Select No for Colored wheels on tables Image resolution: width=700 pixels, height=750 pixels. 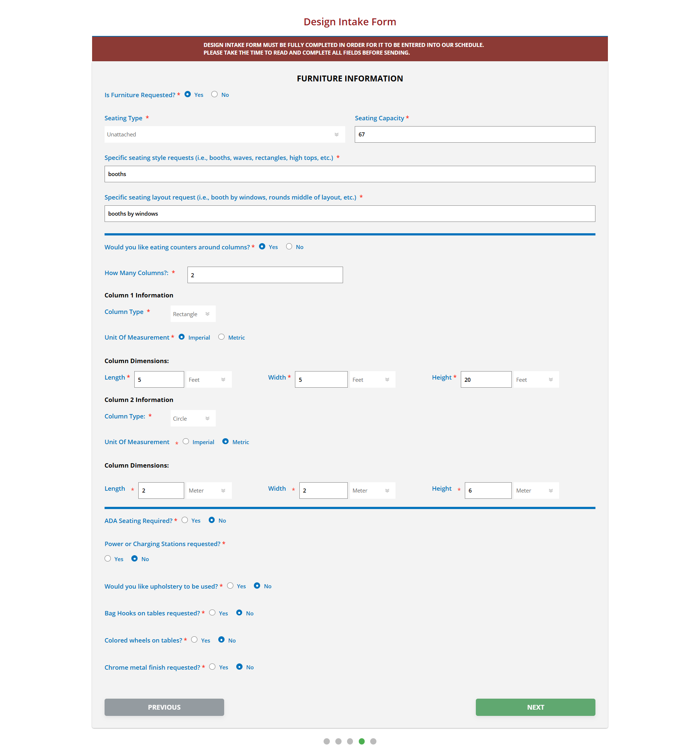coord(222,640)
